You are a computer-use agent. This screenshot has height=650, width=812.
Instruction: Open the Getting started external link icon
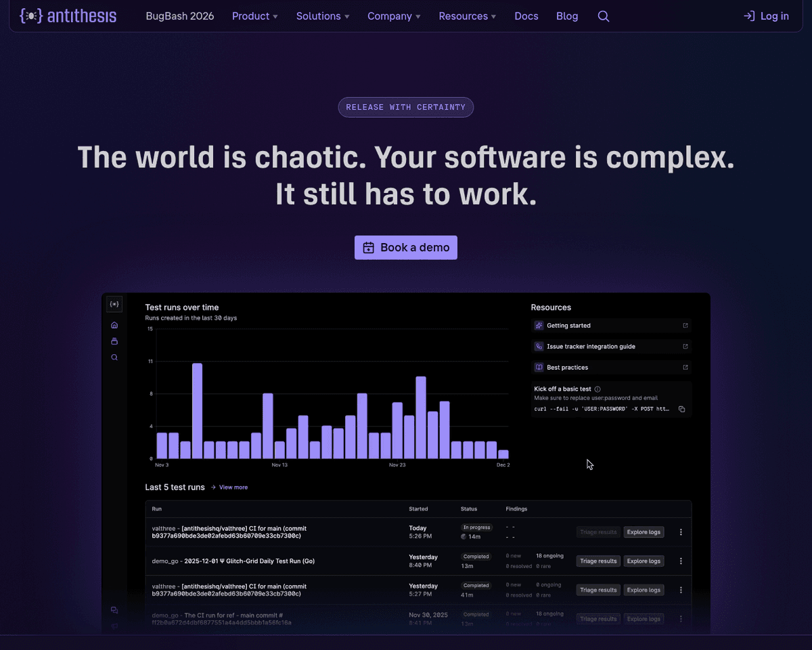[685, 326]
